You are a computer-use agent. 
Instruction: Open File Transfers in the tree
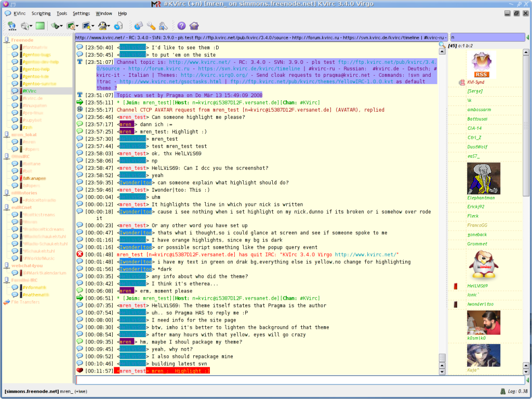(x=25, y=302)
